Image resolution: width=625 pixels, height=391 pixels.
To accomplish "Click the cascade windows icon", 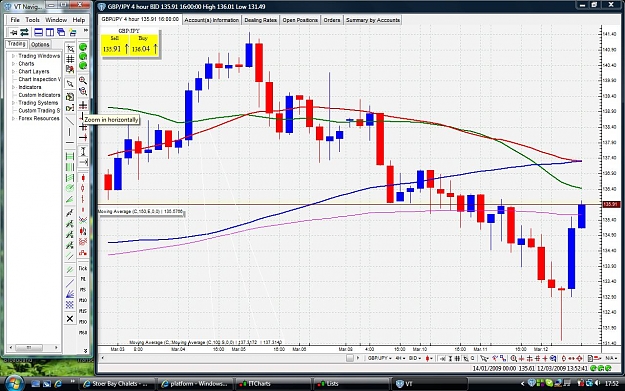I will pos(61,32).
